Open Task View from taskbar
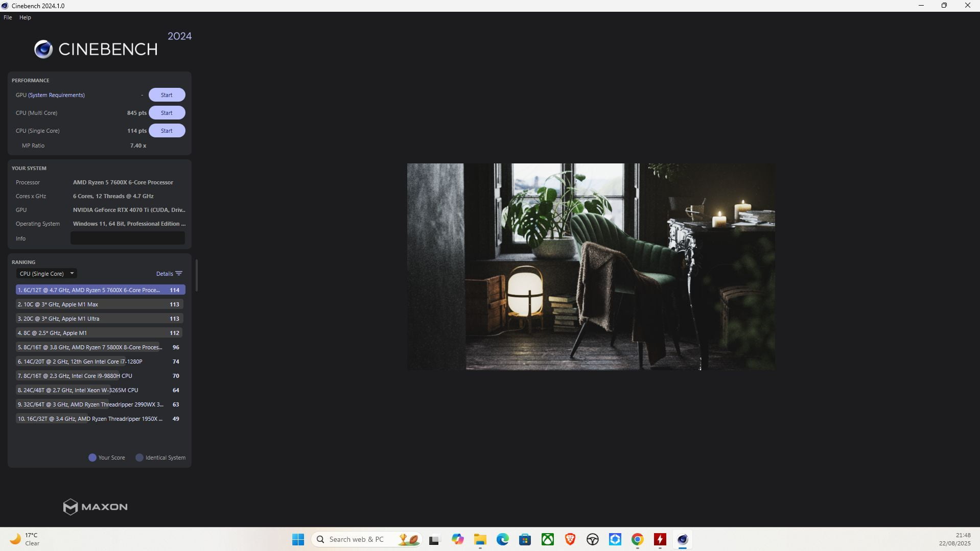 point(434,539)
